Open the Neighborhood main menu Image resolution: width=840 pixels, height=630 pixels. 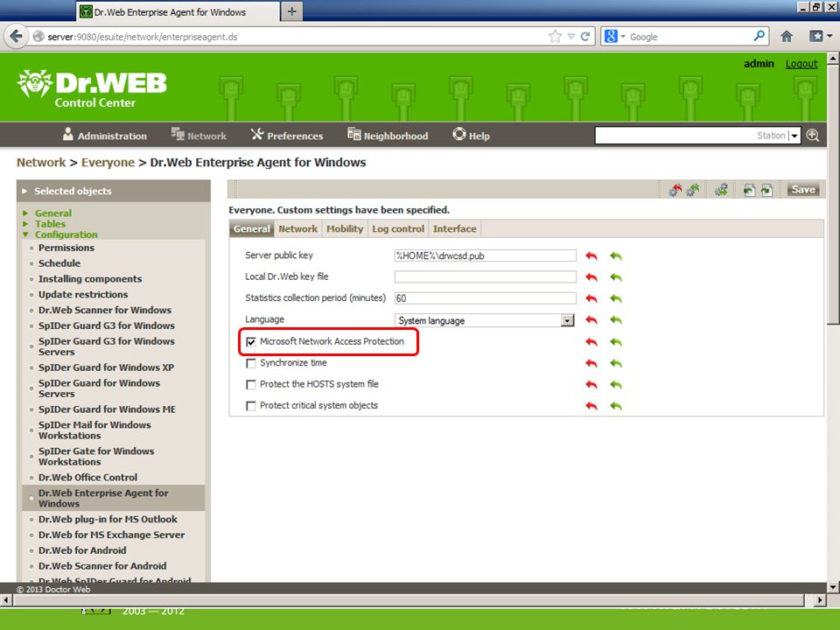click(x=388, y=136)
